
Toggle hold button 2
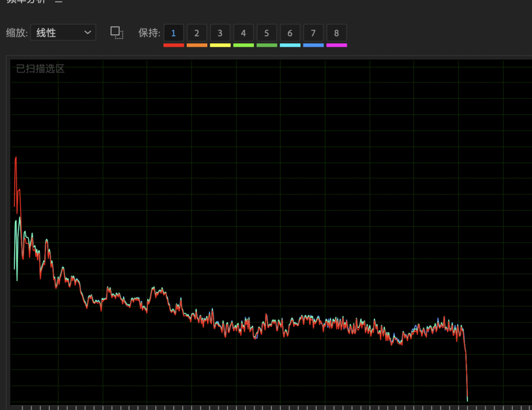197,33
